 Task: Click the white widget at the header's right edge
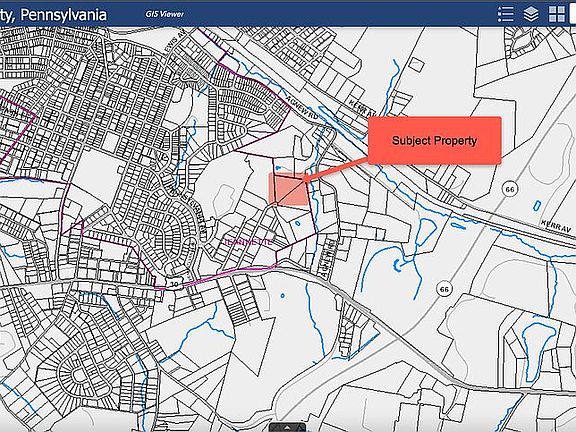[x=573, y=14]
